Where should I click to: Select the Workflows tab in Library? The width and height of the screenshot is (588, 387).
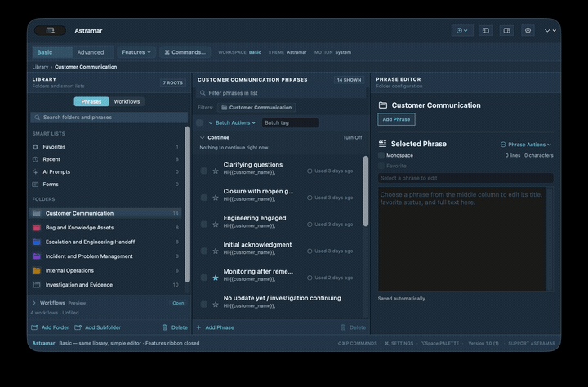point(127,101)
